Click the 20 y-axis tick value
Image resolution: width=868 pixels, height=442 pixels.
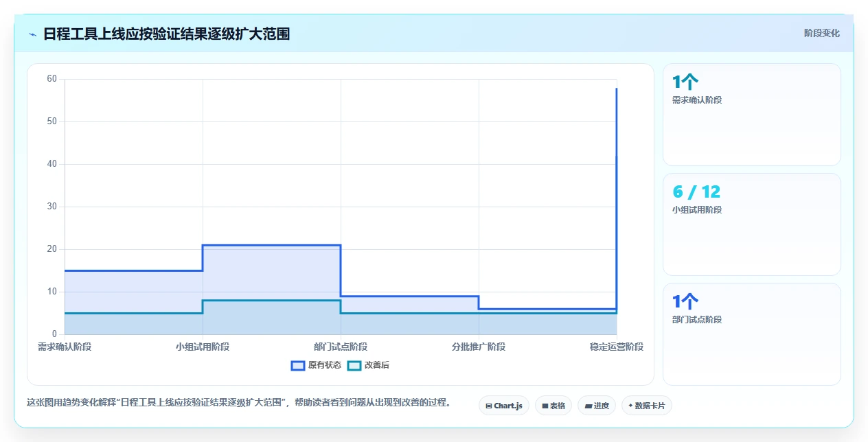pos(52,249)
